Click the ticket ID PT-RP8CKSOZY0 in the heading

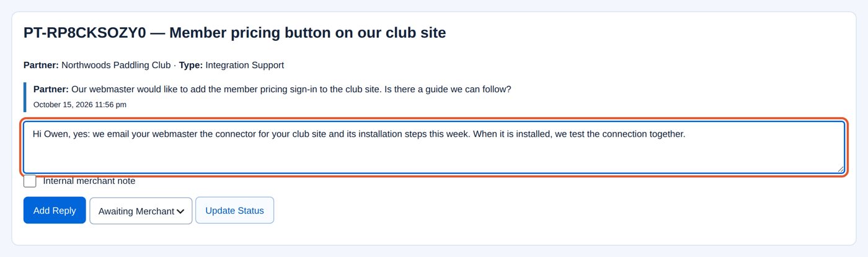(84, 33)
